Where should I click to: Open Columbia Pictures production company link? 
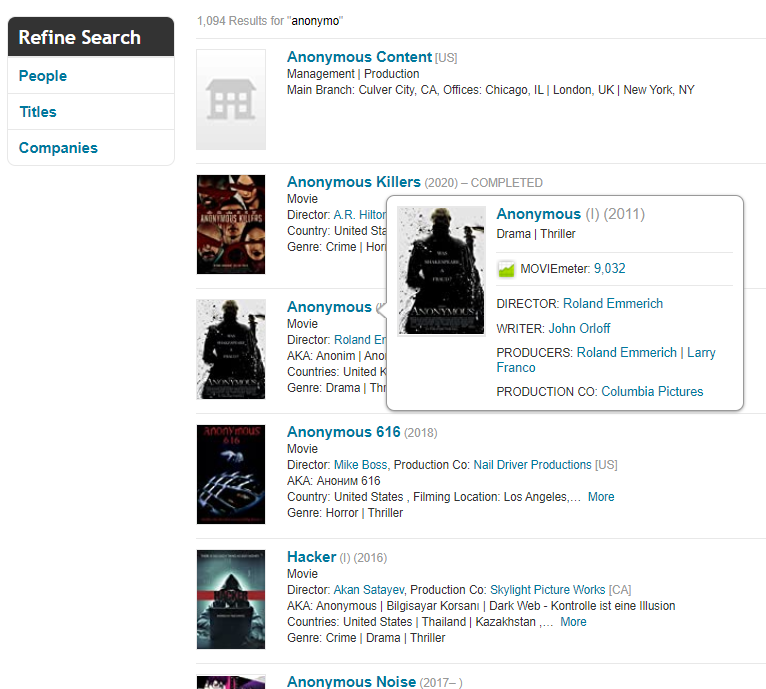pyautogui.click(x=652, y=391)
